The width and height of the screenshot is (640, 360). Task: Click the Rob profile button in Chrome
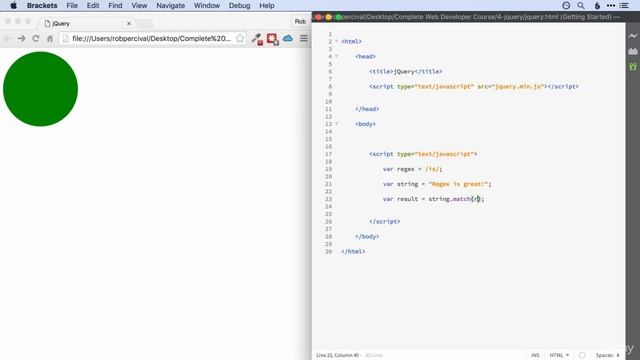point(300,22)
